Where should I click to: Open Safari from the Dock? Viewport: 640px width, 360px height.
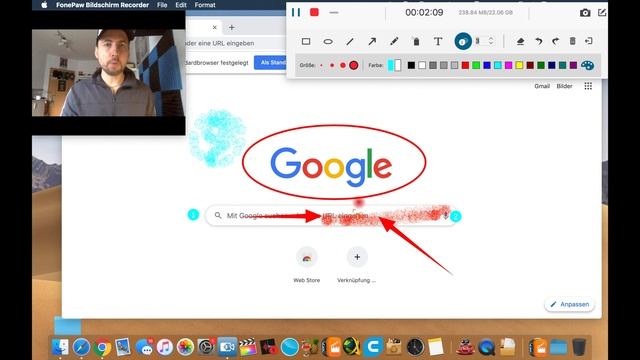point(81,347)
